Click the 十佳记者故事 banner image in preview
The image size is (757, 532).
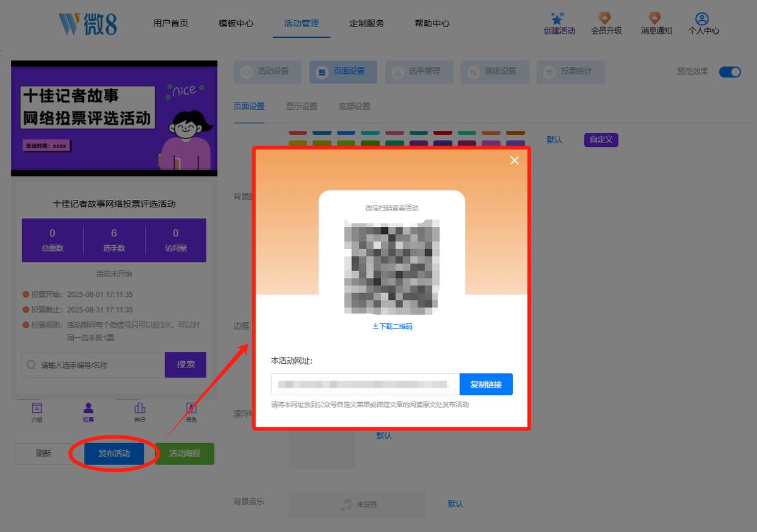click(114, 119)
